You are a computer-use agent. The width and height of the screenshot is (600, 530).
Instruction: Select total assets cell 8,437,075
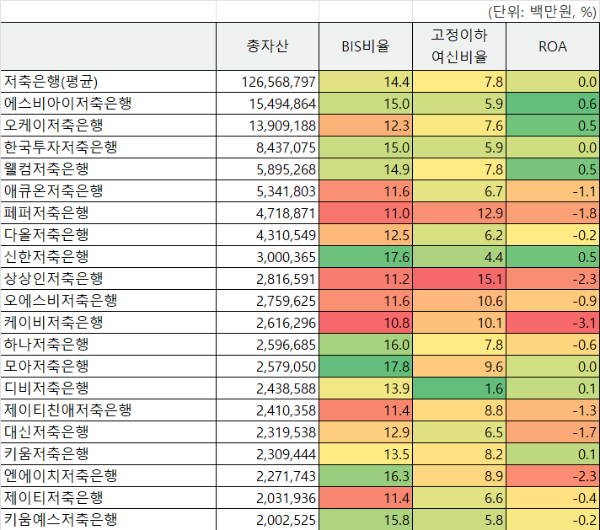[x=267, y=147]
